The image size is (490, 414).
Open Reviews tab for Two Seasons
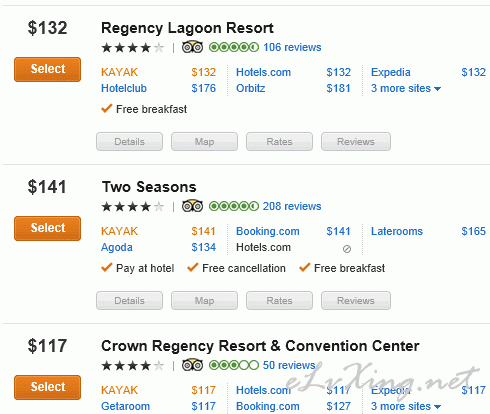(356, 301)
